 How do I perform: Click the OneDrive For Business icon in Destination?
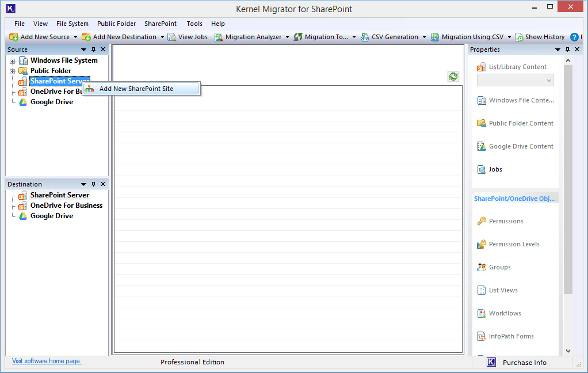(x=22, y=205)
